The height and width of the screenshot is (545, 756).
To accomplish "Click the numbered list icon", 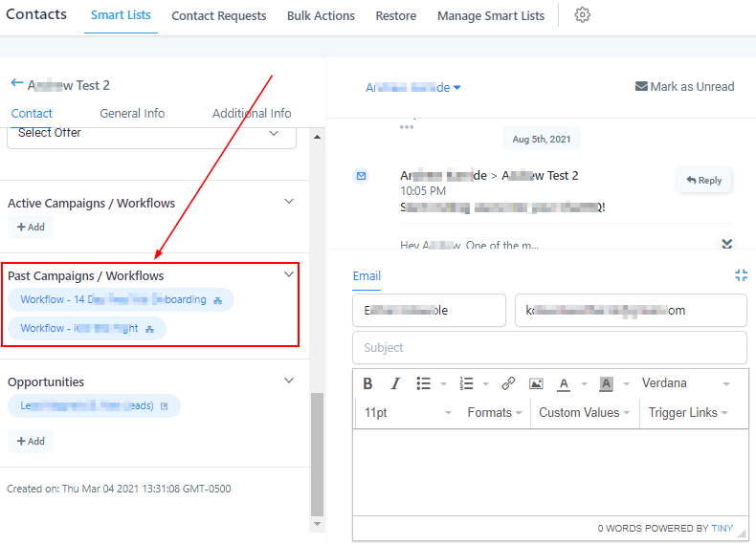I will (466, 383).
